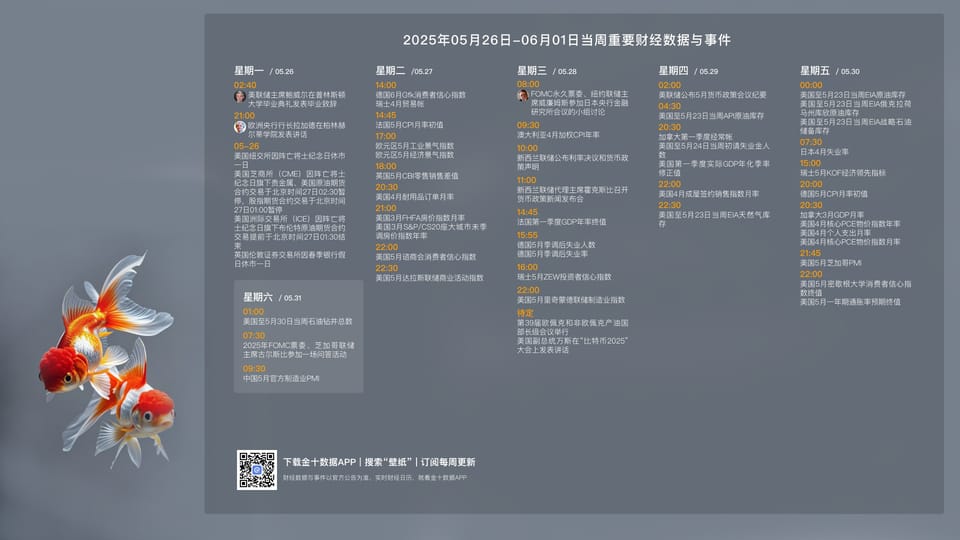Click 美国5月密歇根大学消费者信心指数终值
960x540 pixels.
coord(855,288)
